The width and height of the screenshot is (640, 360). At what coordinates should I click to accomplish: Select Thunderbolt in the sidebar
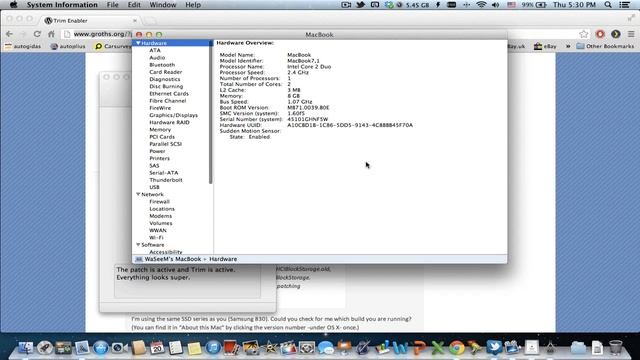pyautogui.click(x=166, y=180)
